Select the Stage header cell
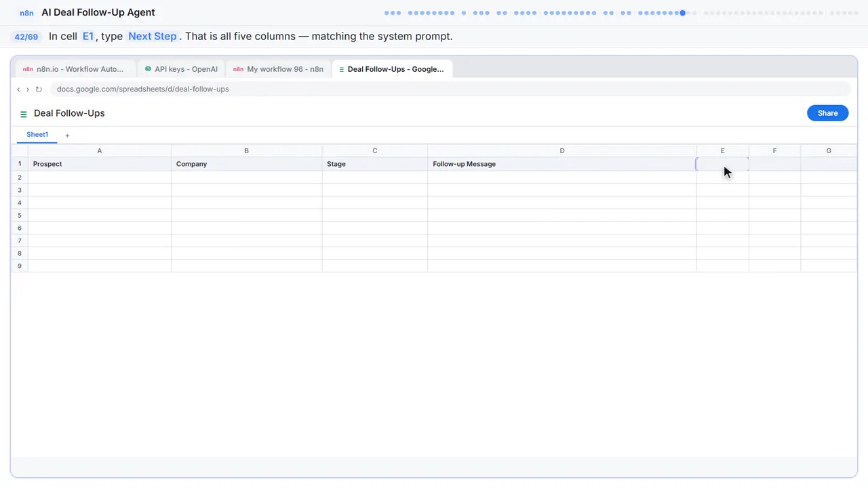This screenshot has width=868, height=488. click(x=375, y=164)
